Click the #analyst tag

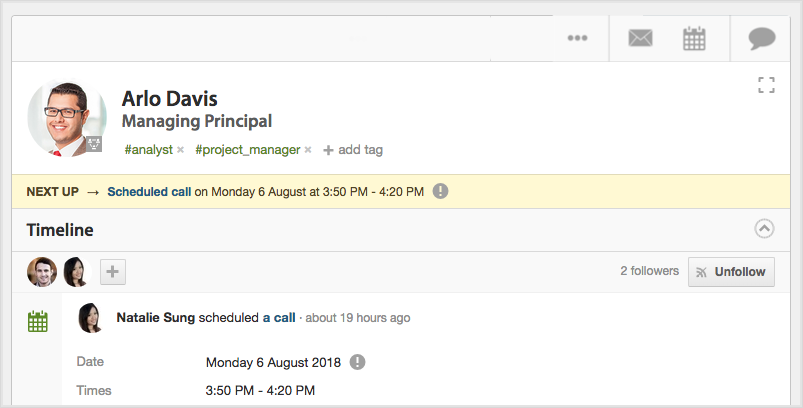click(149, 150)
